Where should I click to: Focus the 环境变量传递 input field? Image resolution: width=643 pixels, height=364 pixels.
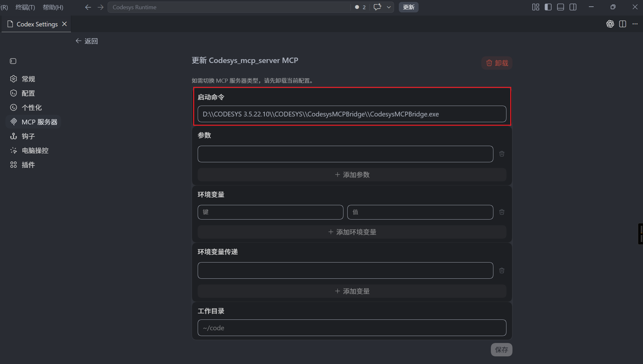pyautogui.click(x=345, y=270)
